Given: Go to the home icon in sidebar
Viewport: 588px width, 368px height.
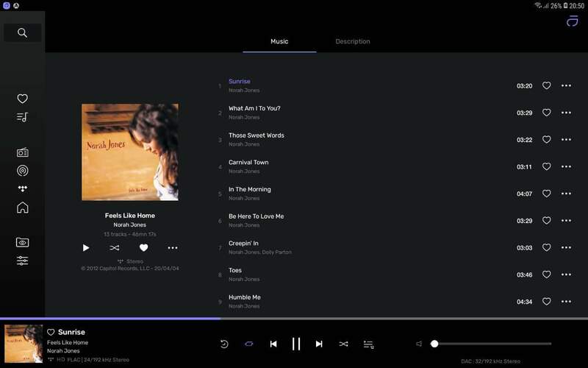Looking at the screenshot, I should (x=22, y=208).
